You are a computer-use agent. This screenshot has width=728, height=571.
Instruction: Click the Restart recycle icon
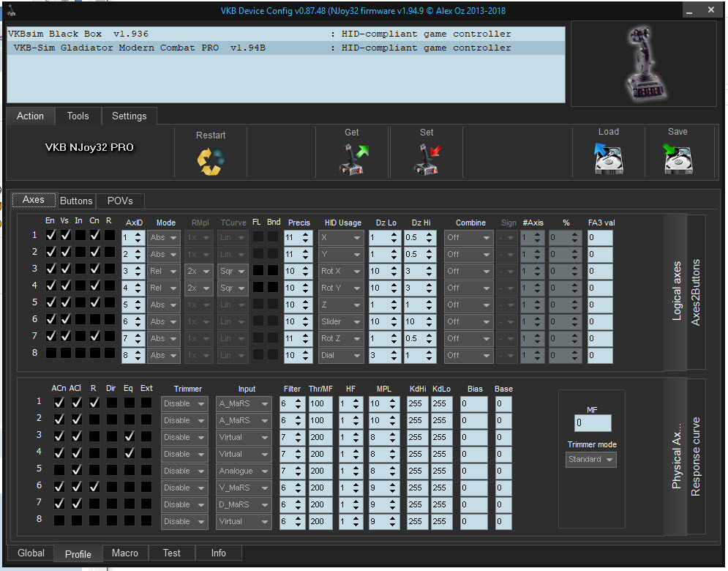pyautogui.click(x=211, y=161)
